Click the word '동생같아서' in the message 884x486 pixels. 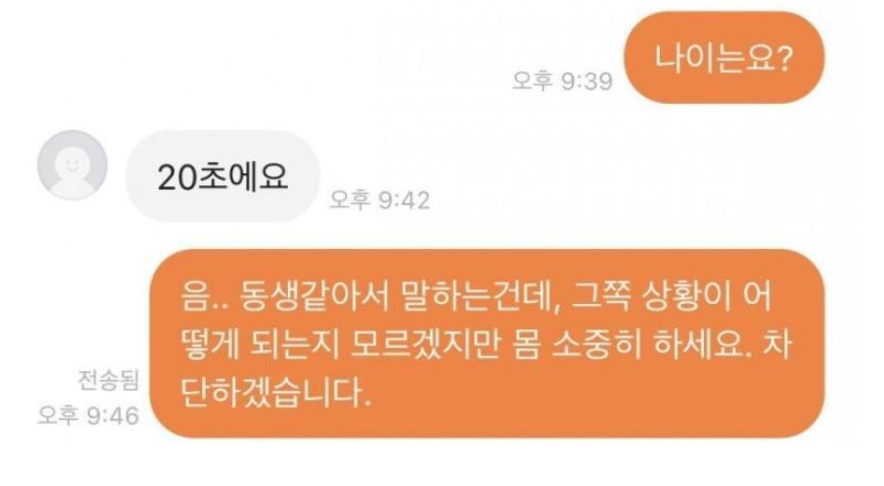pos(314,295)
